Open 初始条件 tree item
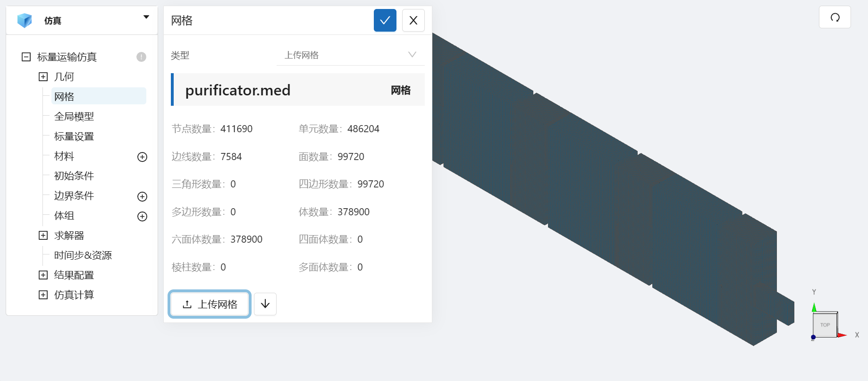This screenshot has width=868, height=381. (x=74, y=176)
